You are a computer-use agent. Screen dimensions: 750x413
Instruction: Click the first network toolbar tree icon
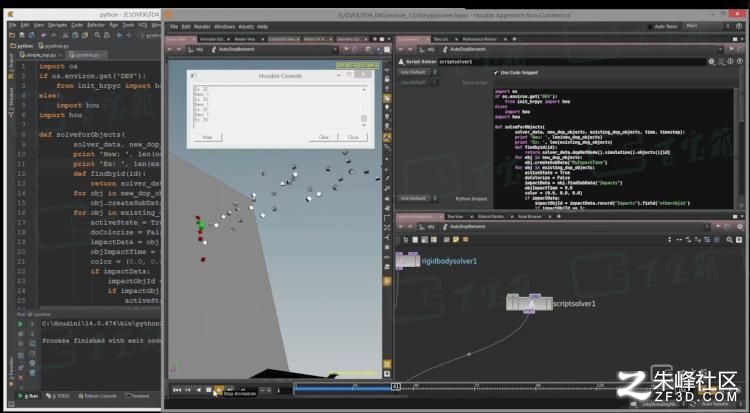pos(406,239)
